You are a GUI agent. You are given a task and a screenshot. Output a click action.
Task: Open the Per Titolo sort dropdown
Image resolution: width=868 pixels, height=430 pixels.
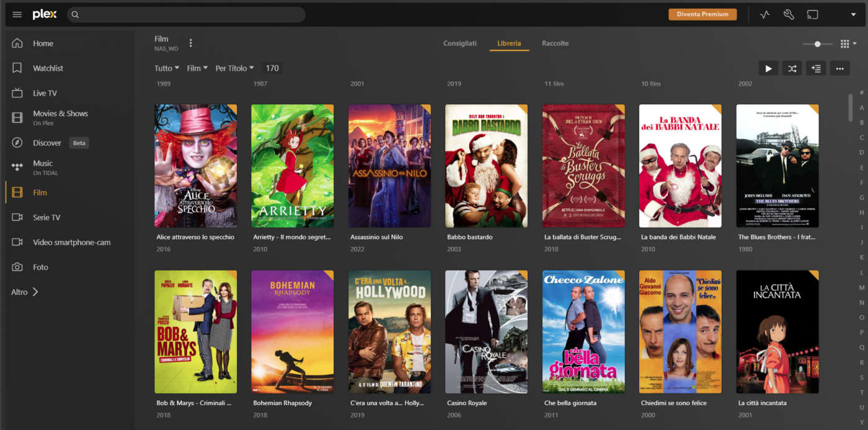point(234,68)
